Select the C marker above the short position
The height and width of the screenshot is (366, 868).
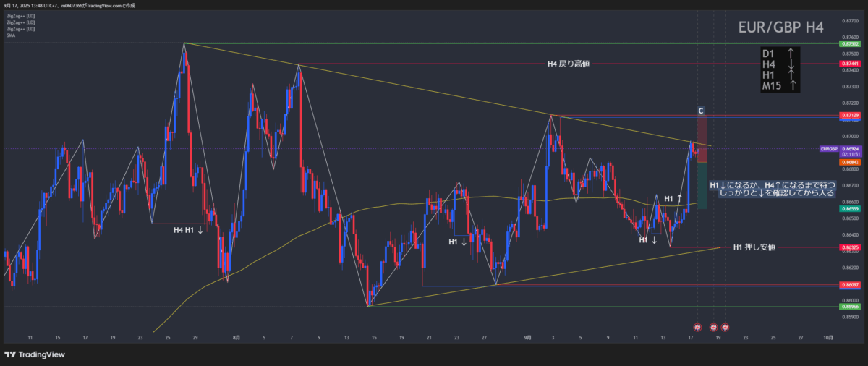700,111
